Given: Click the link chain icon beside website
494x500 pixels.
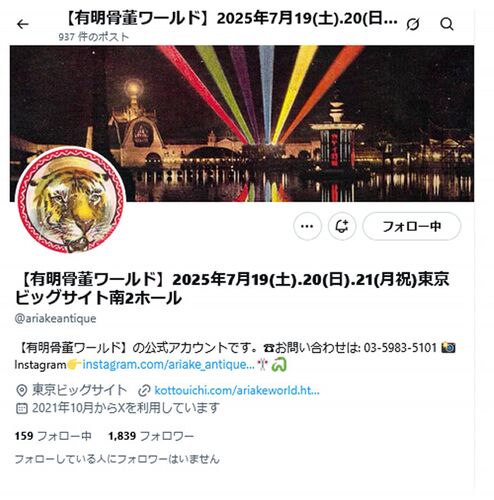Looking at the screenshot, I should coord(144,390).
